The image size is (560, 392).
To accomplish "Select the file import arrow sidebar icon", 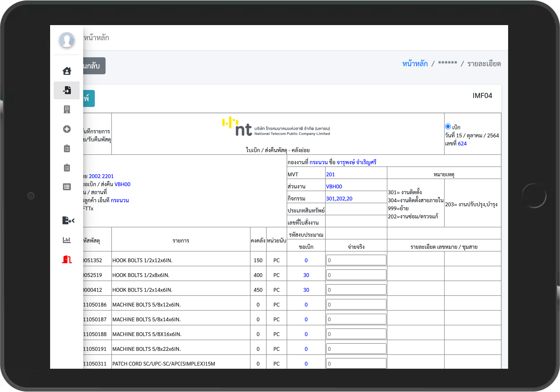I will 67,90.
